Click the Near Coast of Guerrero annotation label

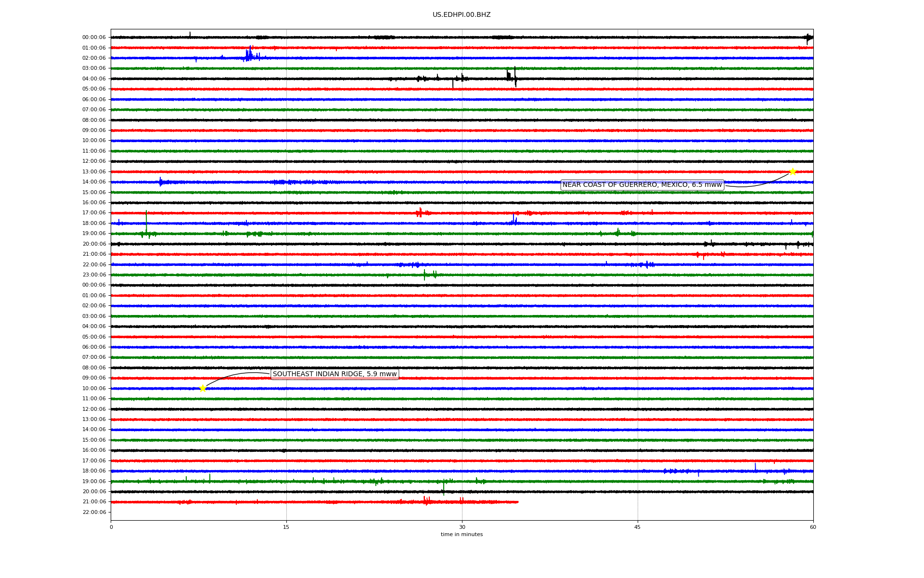click(x=642, y=185)
